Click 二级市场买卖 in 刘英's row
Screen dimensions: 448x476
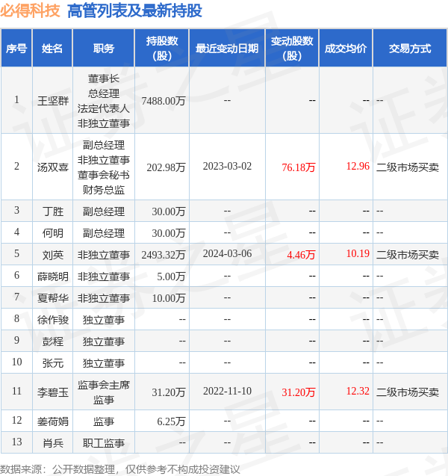(408, 254)
